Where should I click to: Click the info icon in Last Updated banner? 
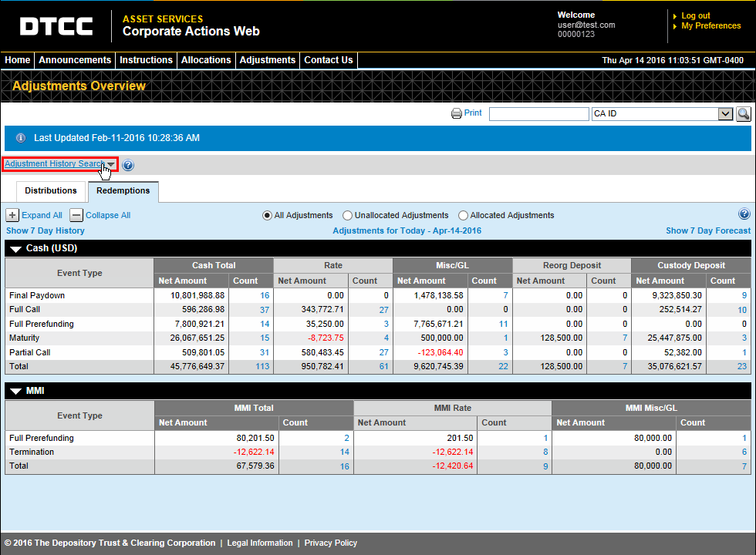[21, 138]
